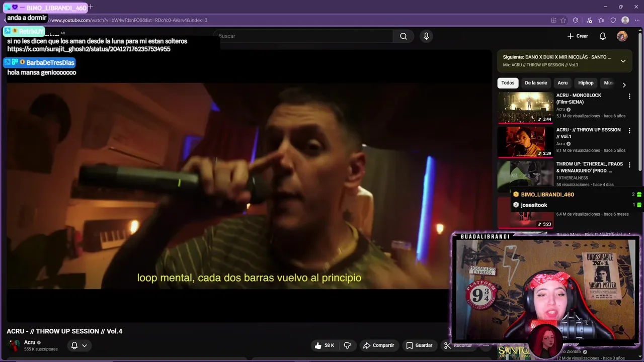This screenshot has width=644, height=362.
Task: Open the ACRU - MONOBLOCK title link
Action: (579, 99)
